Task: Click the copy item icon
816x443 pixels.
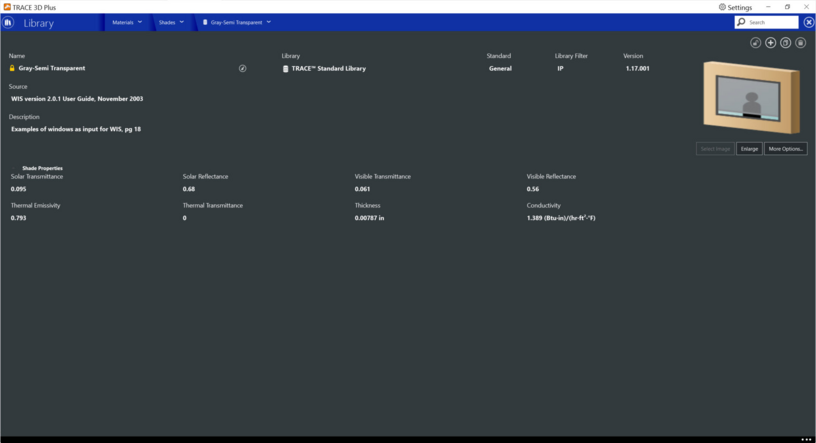Action: (x=786, y=43)
